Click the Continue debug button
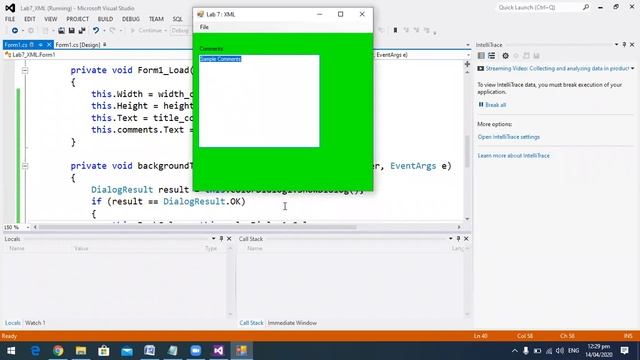This screenshot has height=360, width=640. point(147,31)
